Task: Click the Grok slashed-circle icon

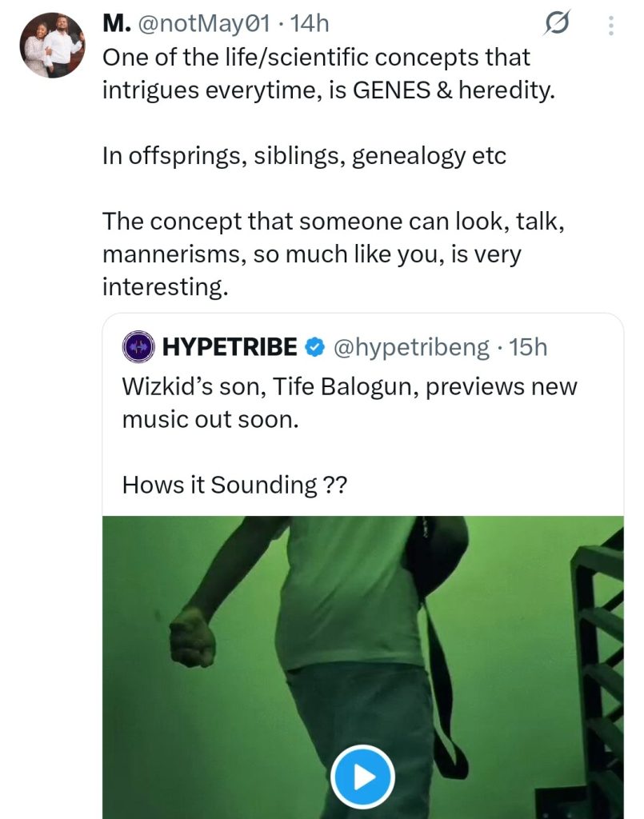Action: coord(555,26)
